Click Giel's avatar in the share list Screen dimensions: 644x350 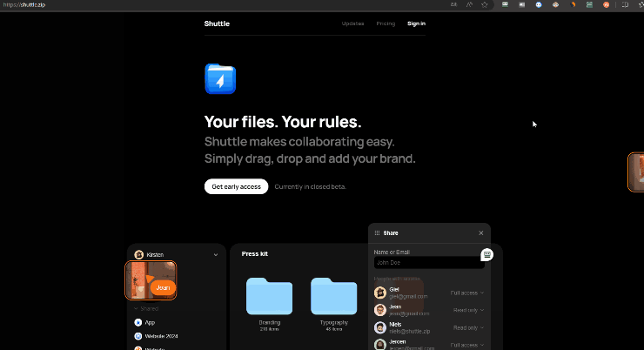click(380, 293)
